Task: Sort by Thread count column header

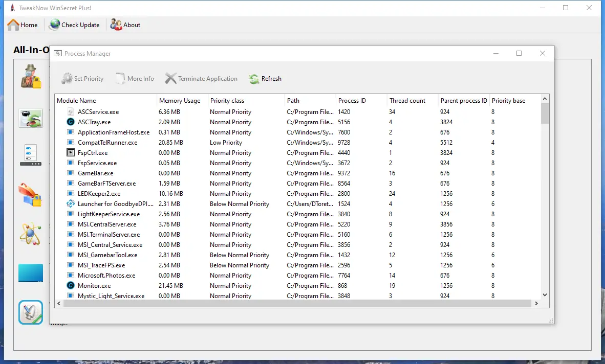Action: 413,101
